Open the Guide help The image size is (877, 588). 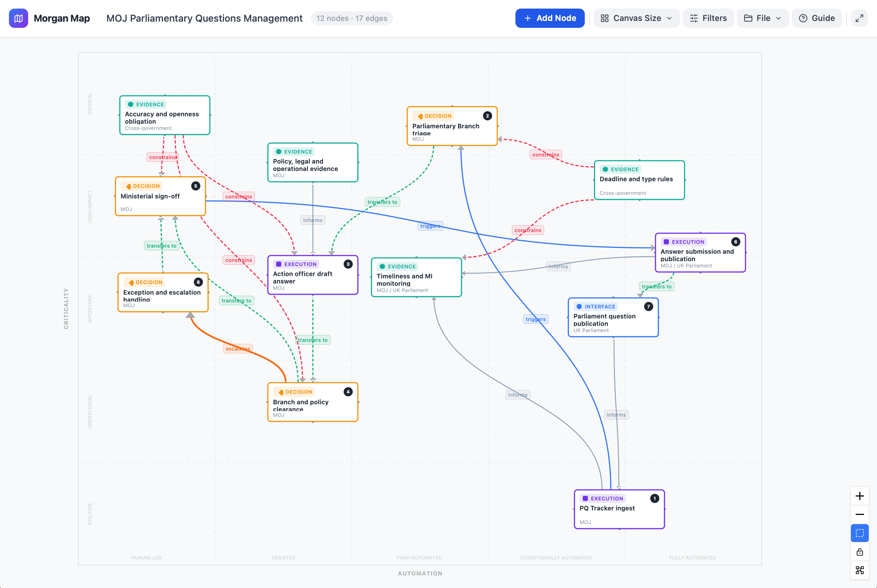[817, 18]
